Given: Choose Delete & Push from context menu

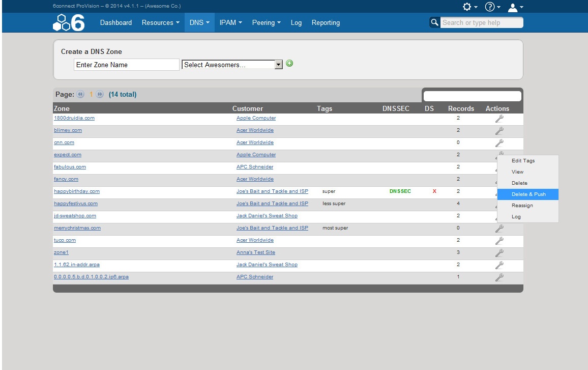Looking at the screenshot, I should (x=528, y=194).
